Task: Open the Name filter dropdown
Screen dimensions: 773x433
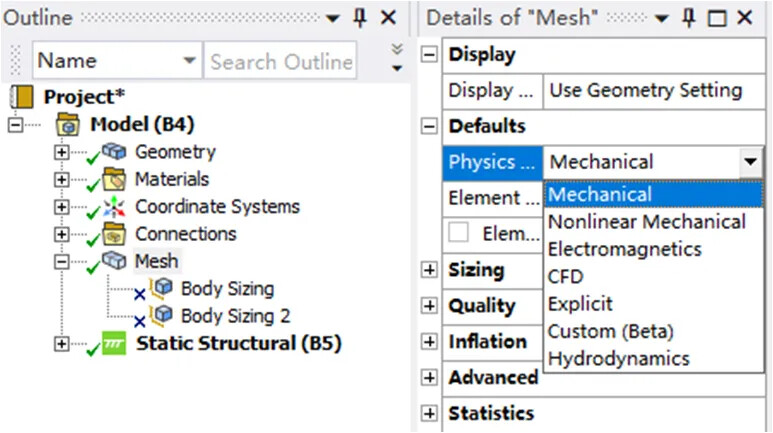Action: tap(190, 62)
